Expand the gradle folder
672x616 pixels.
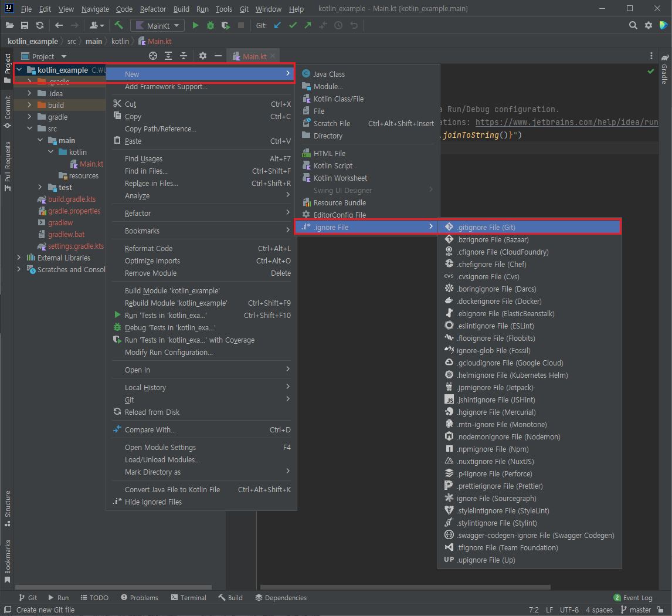[29, 117]
